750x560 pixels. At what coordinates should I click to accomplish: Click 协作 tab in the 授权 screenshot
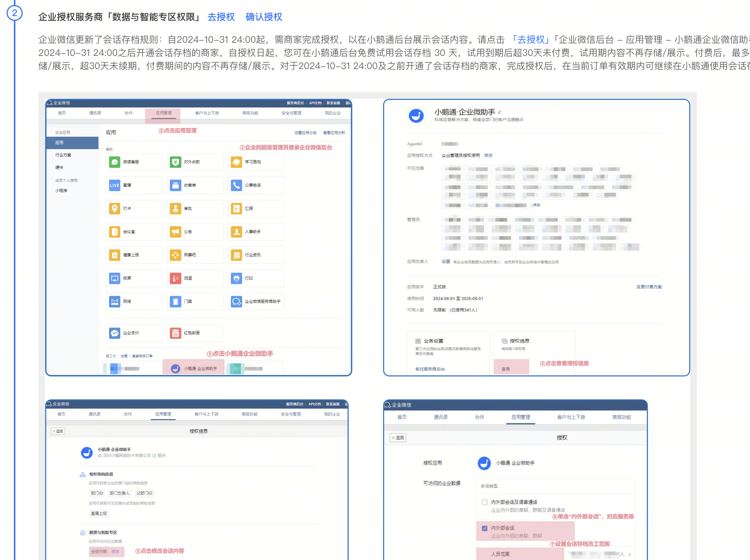[x=480, y=417]
